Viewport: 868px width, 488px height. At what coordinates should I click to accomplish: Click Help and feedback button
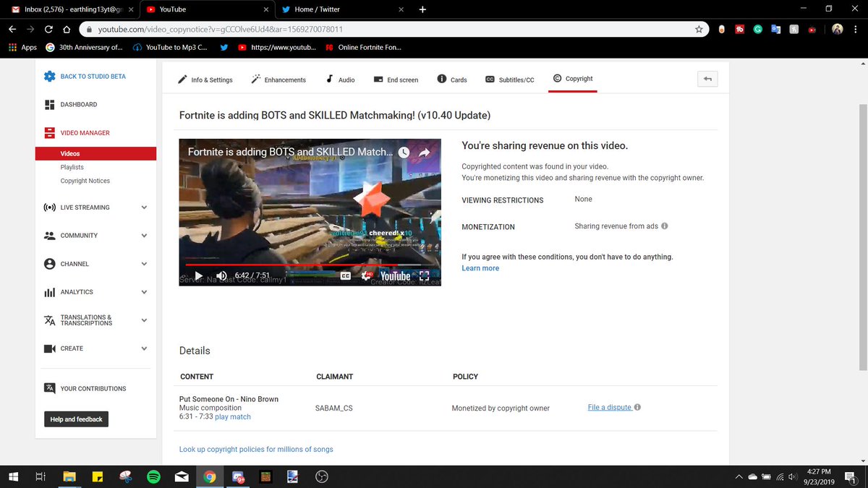[76, 419]
